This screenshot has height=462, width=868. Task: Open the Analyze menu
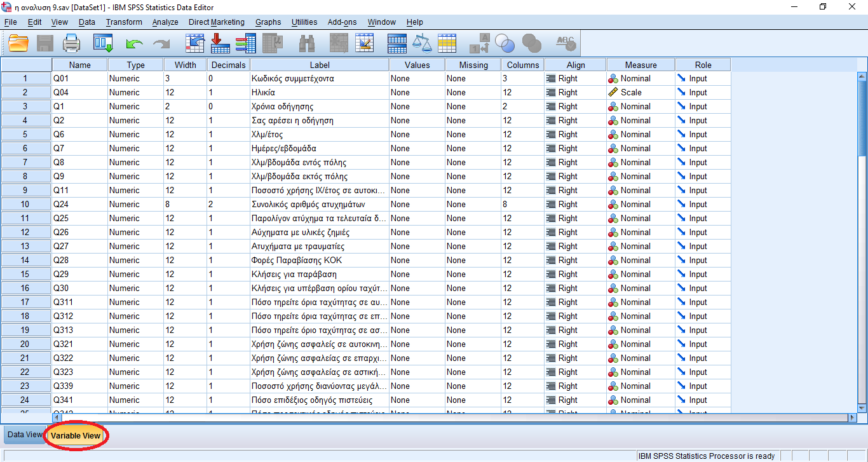165,22
